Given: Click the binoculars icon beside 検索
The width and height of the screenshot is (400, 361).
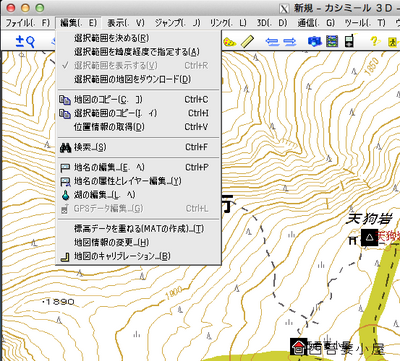Looking at the screenshot, I should (x=65, y=147).
